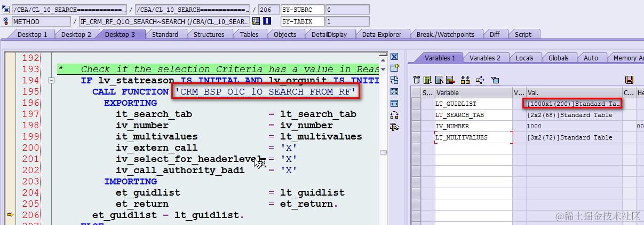Click the headset services icon in the vertical toolbar
This screenshot has height=225, width=644.
[x=394, y=115]
